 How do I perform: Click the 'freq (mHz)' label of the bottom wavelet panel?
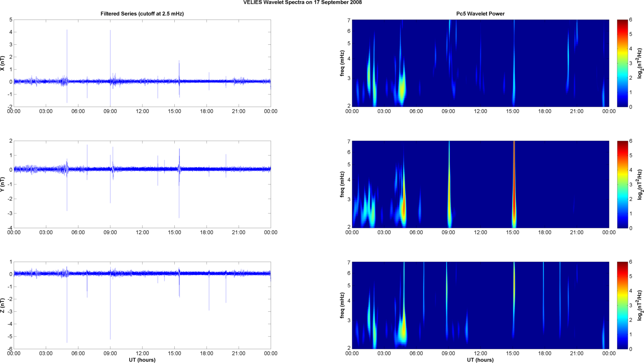click(342, 305)
